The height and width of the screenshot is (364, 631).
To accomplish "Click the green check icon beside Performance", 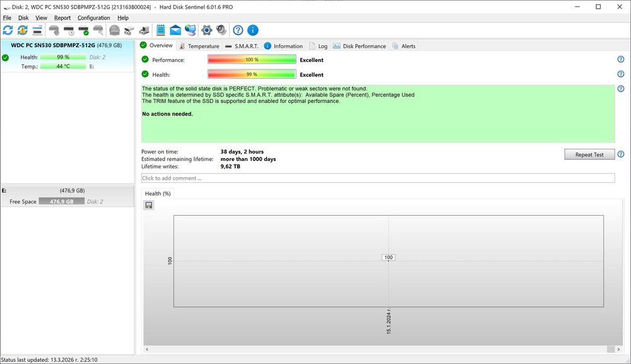I will [145, 59].
